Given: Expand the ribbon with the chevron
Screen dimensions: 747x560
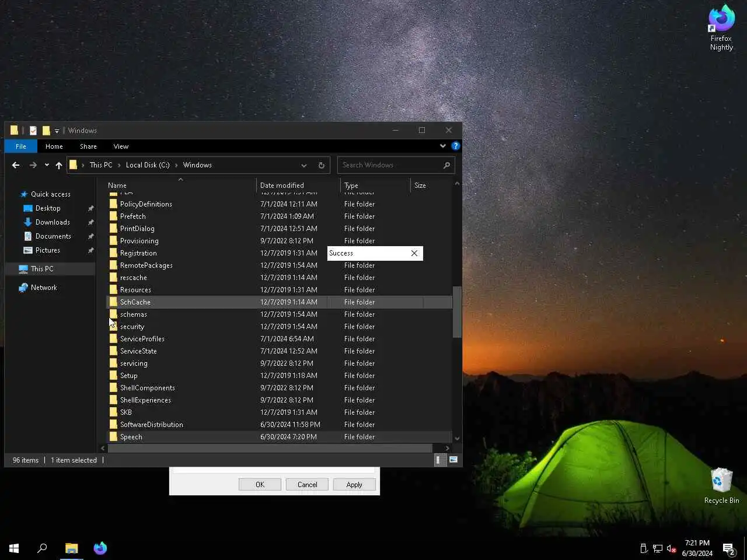Looking at the screenshot, I should pyautogui.click(x=443, y=146).
